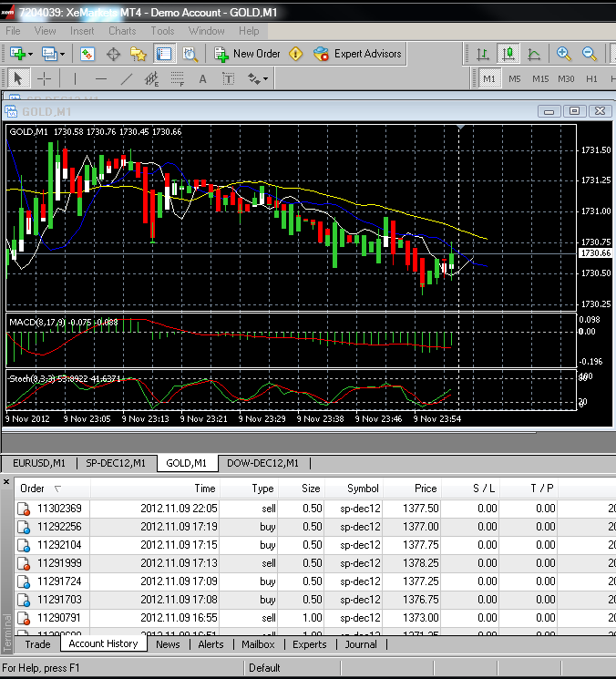Click the New Chart icon
Screen dimensions: 616x679
tap(17, 54)
